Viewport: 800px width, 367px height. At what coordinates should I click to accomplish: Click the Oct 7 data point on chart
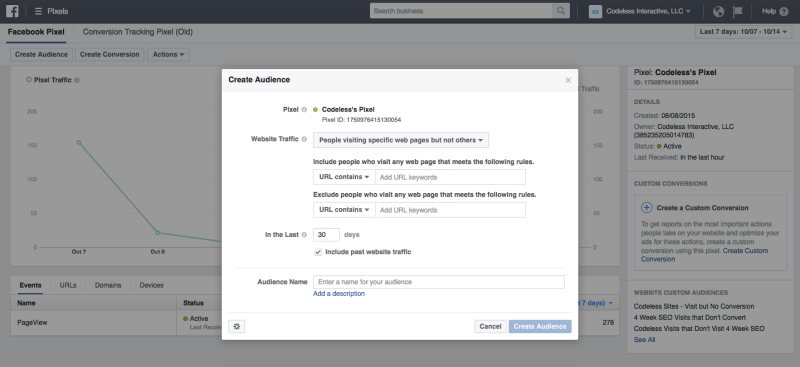coord(79,142)
